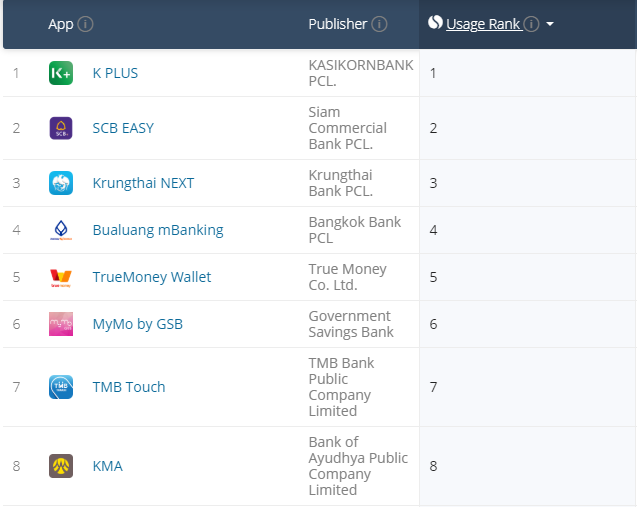Click usage rank value for Bualuang mBanking
This screenshot has width=637, height=507.
pyautogui.click(x=433, y=230)
